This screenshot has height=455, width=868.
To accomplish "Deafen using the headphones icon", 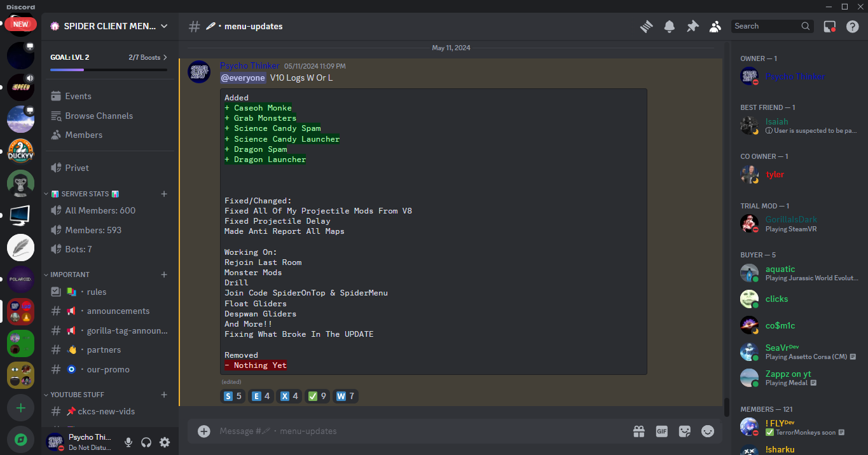I will 146,442.
